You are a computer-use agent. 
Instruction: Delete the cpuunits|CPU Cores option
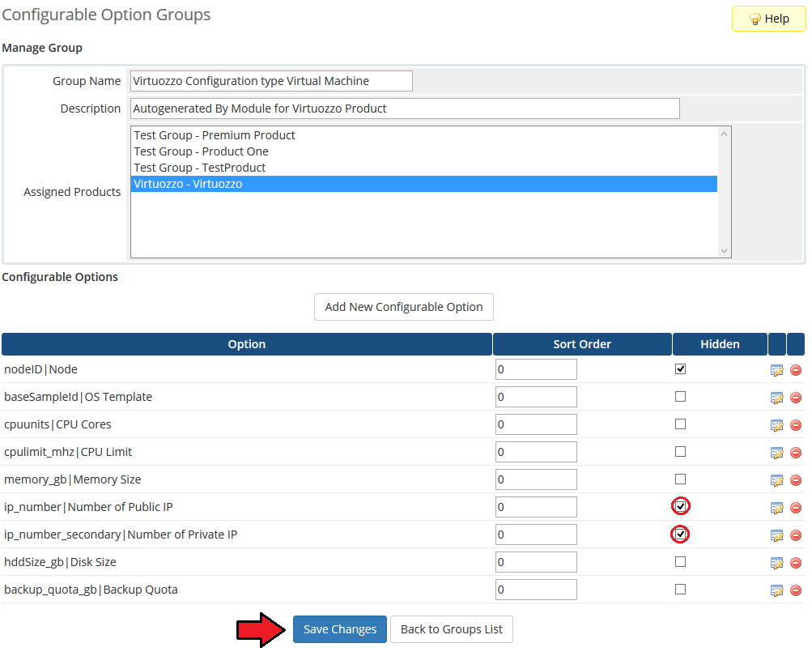[796, 425]
